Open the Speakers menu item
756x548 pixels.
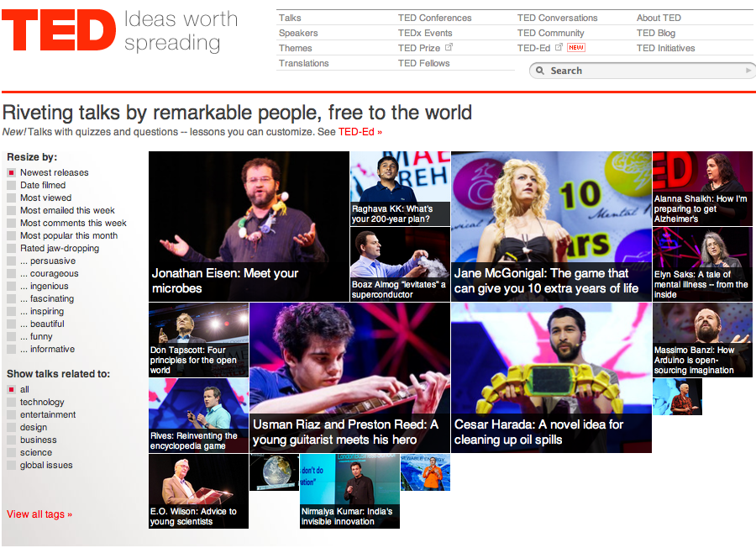click(x=298, y=33)
